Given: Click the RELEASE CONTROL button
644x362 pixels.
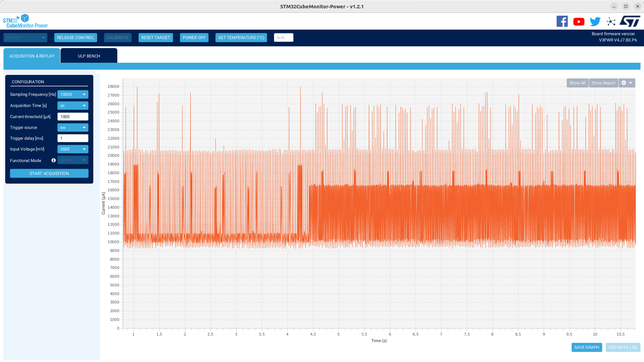Looking at the screenshot, I should click(x=76, y=38).
